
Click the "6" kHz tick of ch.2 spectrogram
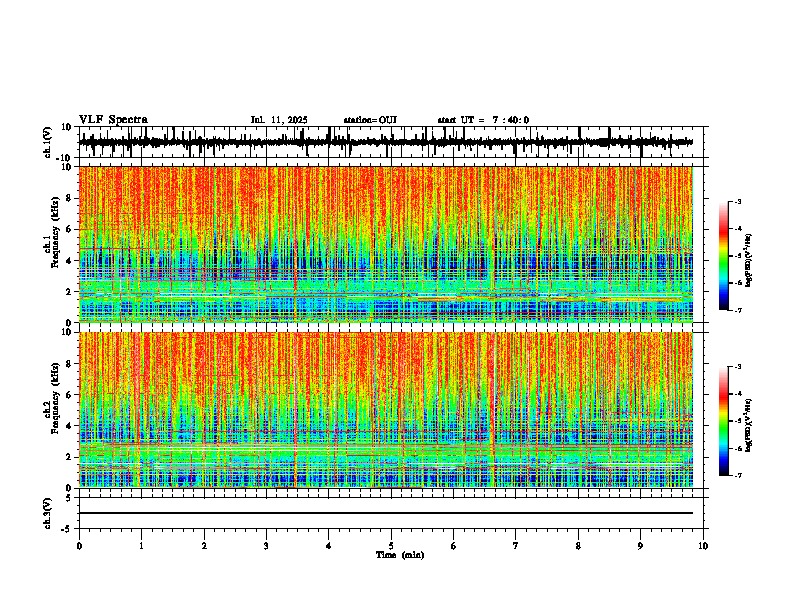pyautogui.click(x=70, y=395)
